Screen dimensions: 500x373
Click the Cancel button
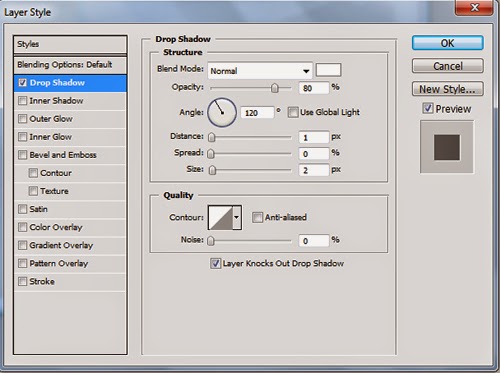[447, 66]
